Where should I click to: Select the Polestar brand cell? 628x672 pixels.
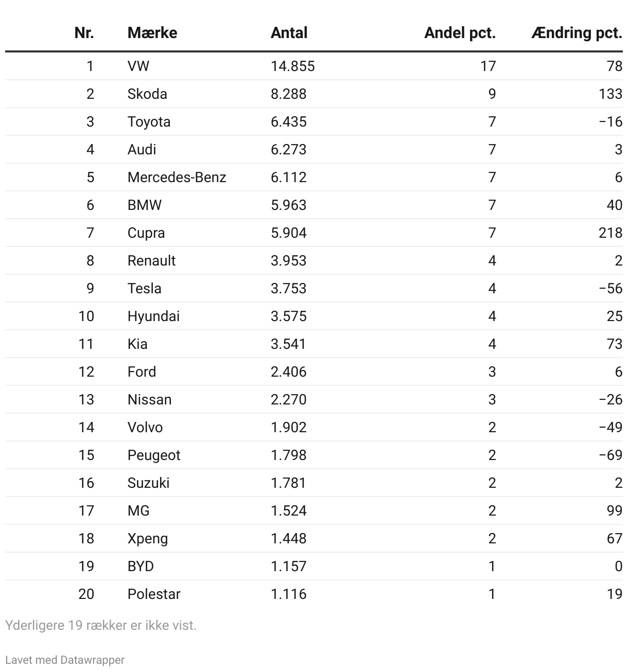click(x=154, y=594)
